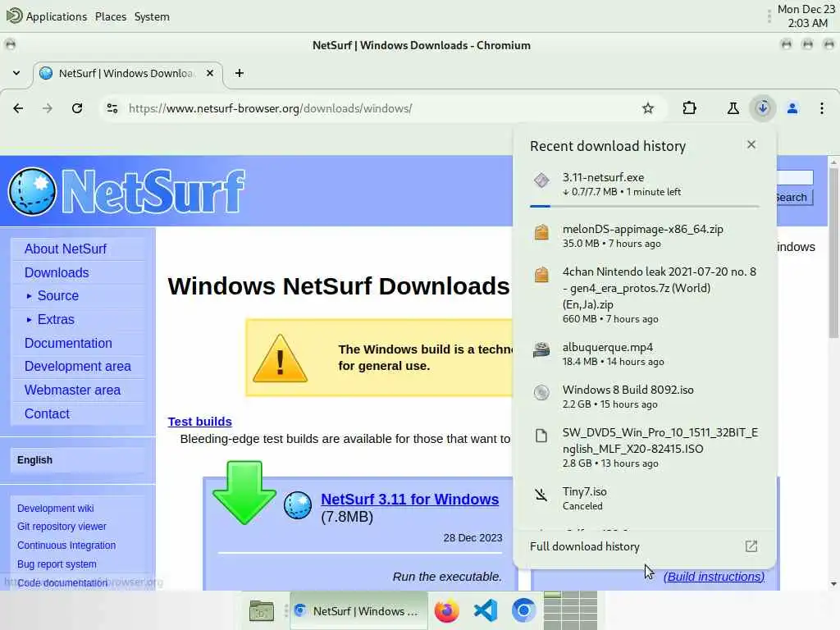Viewport: 840px width, 630px height.
Task: Open the System menu
Action: [x=152, y=16]
